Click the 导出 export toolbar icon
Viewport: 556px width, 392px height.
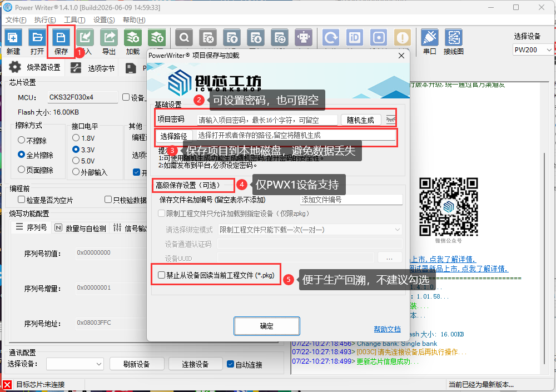(x=109, y=38)
